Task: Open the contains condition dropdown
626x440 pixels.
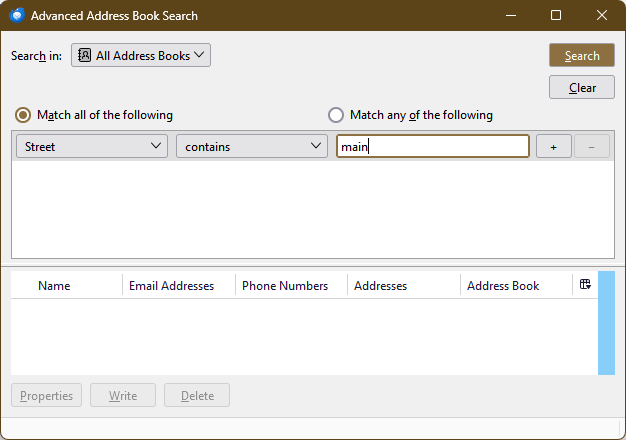Action: click(252, 147)
